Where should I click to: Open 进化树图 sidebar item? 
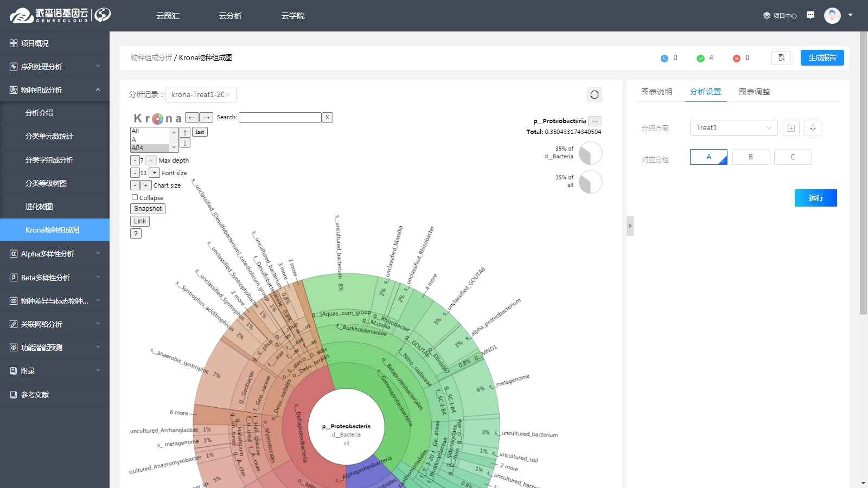(x=55, y=207)
